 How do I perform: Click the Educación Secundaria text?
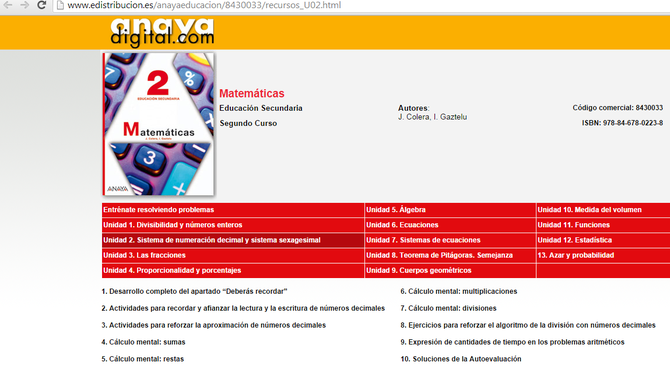coord(261,108)
